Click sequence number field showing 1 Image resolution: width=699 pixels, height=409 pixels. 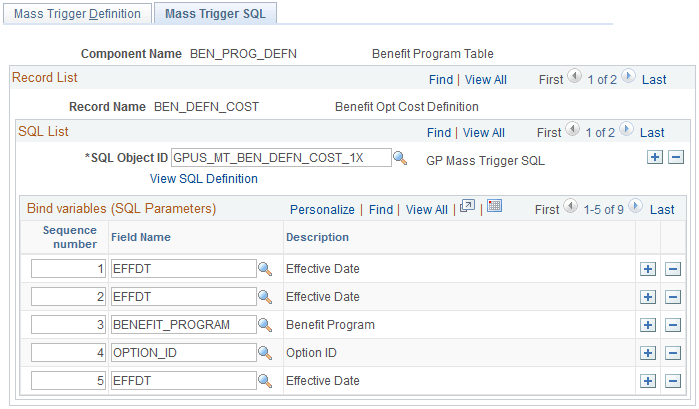[x=68, y=269]
